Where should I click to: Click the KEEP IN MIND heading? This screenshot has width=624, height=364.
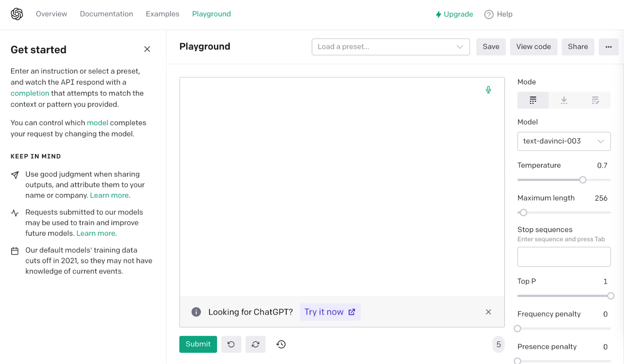pos(35,156)
